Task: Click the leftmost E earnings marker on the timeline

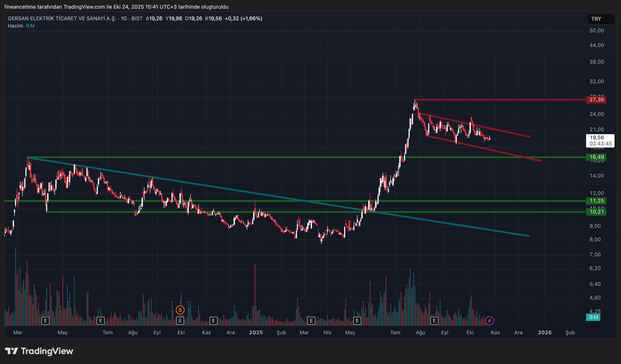Action: coord(46,321)
